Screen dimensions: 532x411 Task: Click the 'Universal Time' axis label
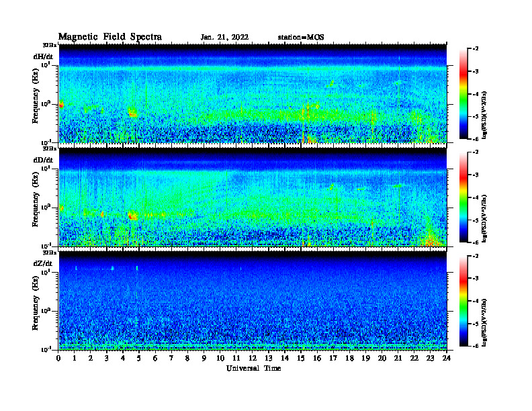coord(253,368)
